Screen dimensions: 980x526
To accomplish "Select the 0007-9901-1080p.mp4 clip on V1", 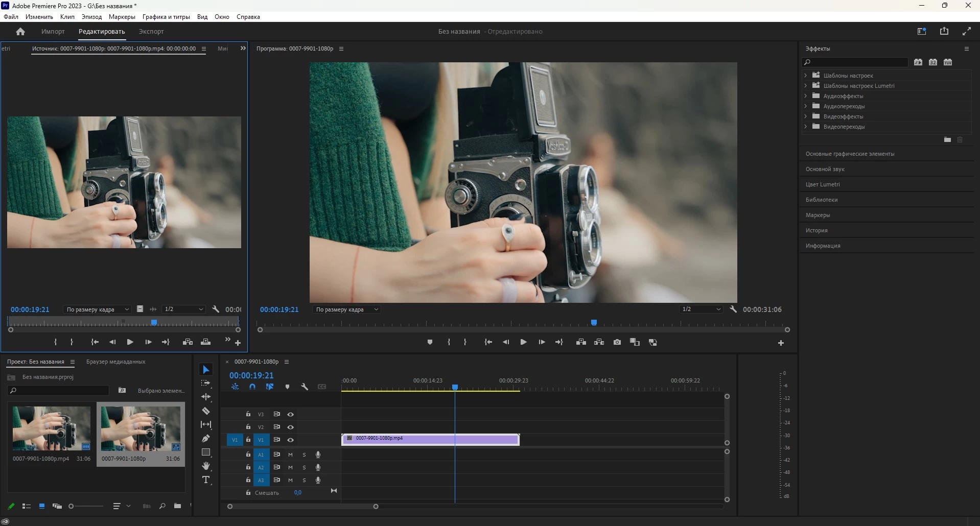I will point(430,440).
